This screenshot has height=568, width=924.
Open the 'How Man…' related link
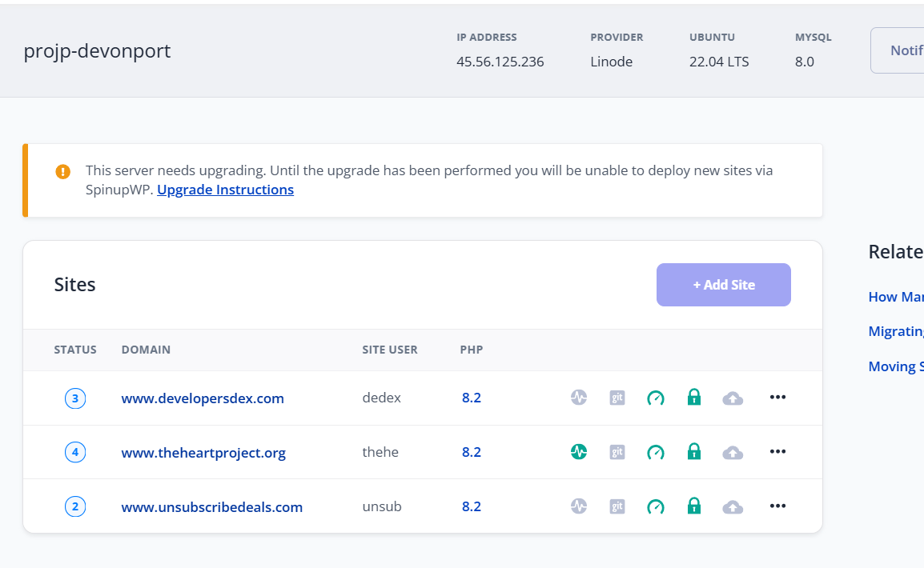tap(896, 297)
